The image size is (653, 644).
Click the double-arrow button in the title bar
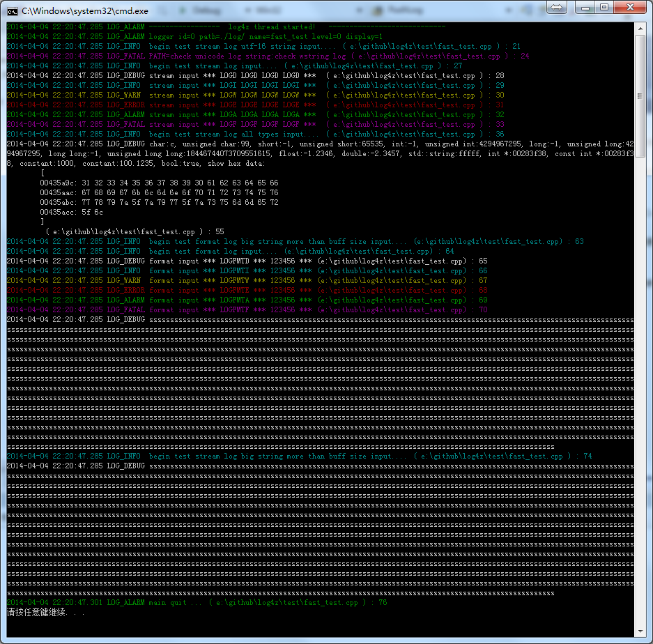click(556, 8)
